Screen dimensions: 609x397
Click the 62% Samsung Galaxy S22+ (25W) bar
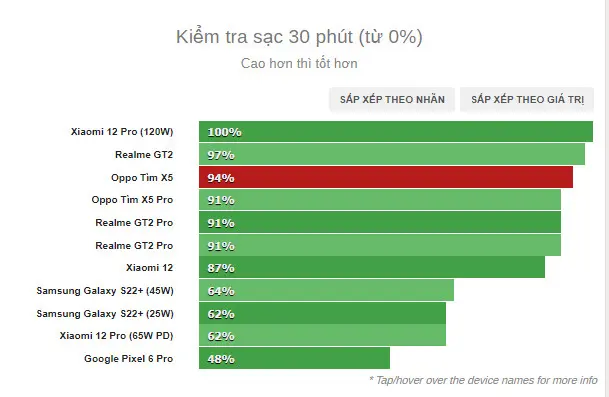[x=322, y=313]
